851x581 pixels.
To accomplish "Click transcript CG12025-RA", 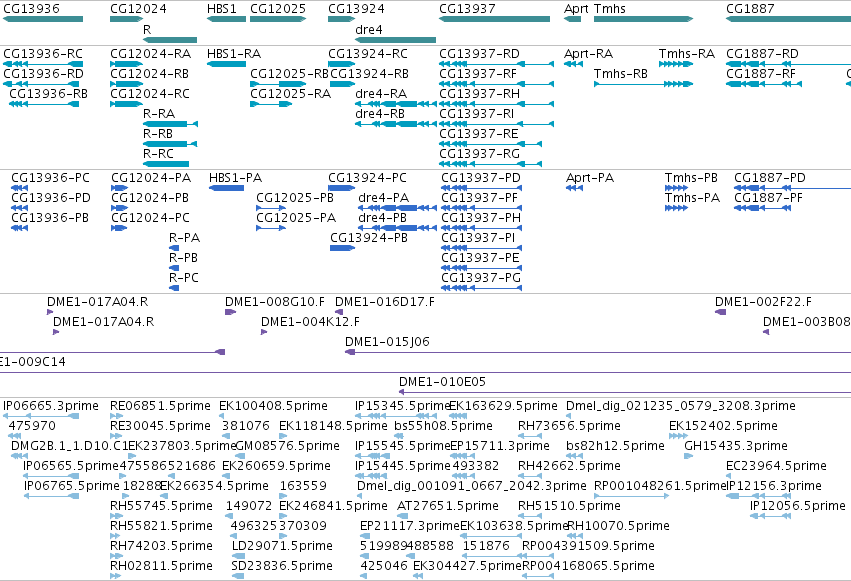I will 271,104.
